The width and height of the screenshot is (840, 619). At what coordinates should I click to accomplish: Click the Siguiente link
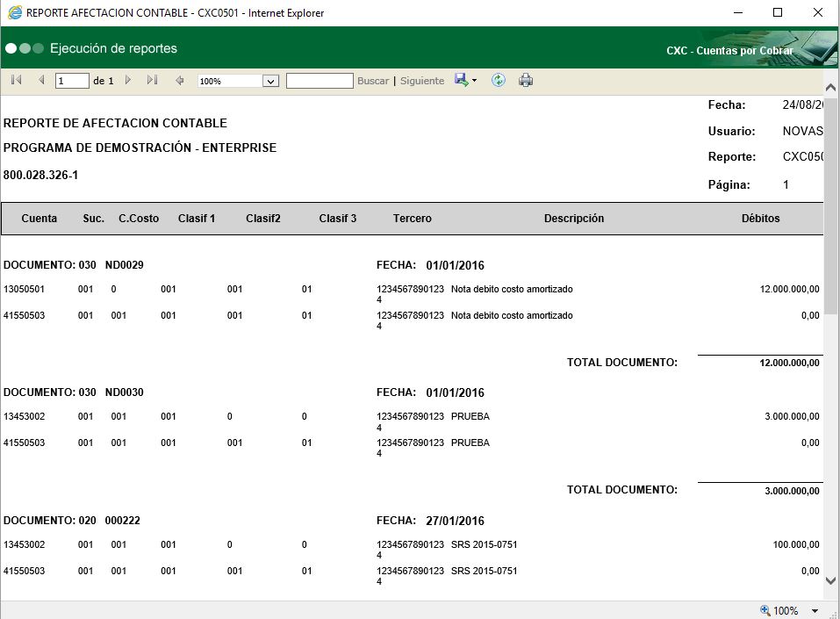422,81
